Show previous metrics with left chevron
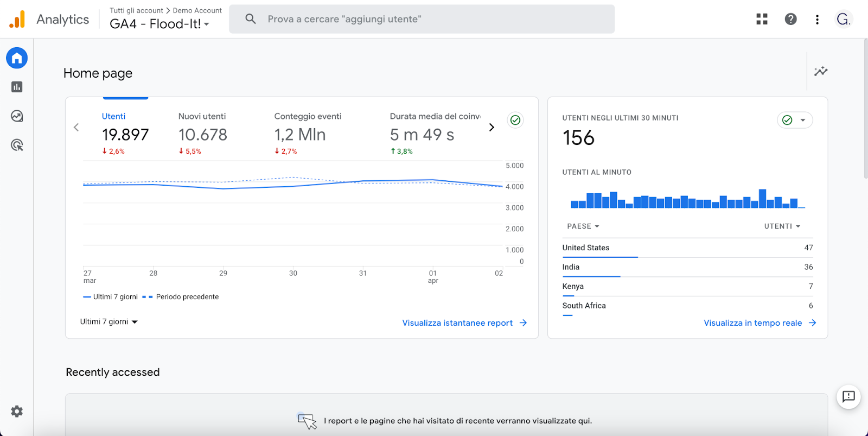 [76, 127]
